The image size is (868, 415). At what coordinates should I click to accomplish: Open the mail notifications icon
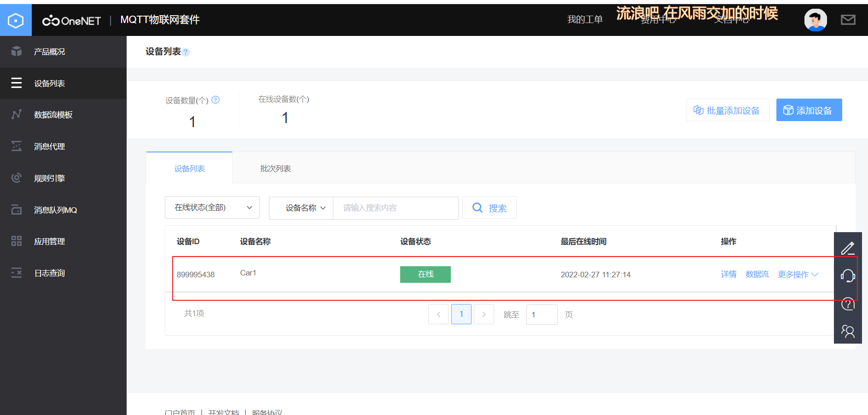[x=848, y=19]
